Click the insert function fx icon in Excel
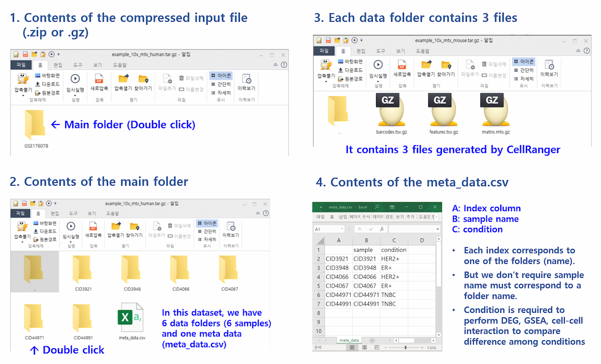Image resolution: width=601 pixels, height=364 pixels. 382,229
